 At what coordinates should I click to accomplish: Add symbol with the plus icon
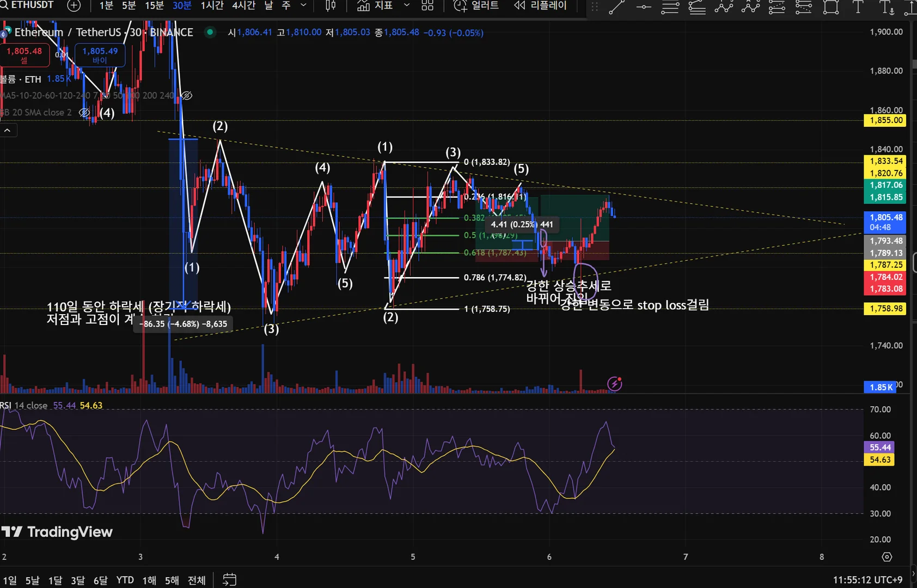click(x=74, y=5)
